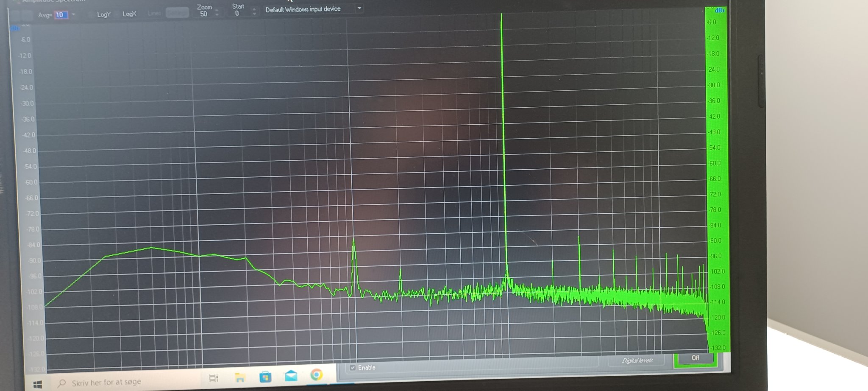This screenshot has width=868, height=391.
Task: Click the Digital levels label
Action: point(637,360)
